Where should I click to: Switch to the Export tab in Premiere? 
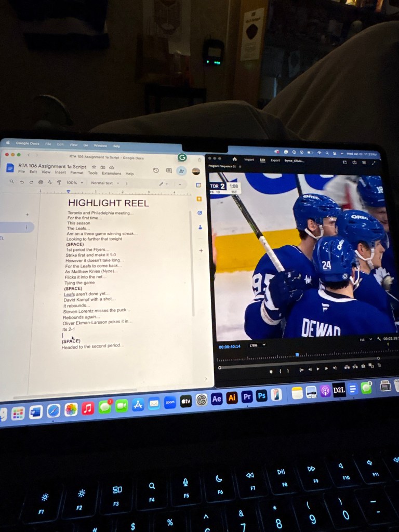click(275, 160)
